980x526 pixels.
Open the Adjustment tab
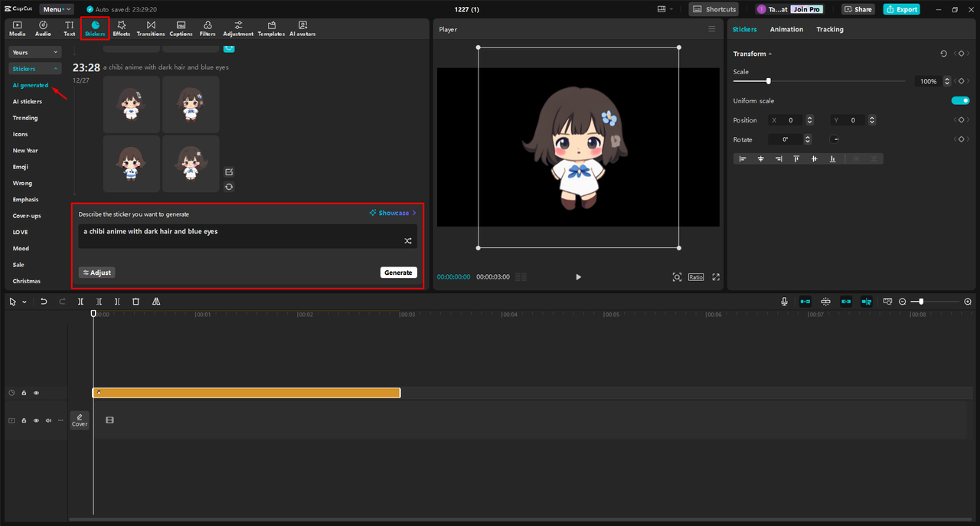click(238, 28)
